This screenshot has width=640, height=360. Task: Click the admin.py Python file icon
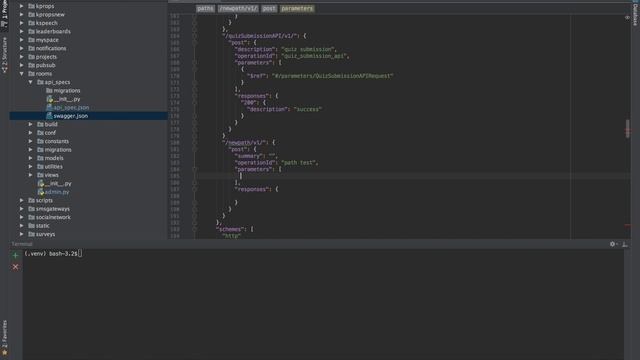(x=40, y=192)
